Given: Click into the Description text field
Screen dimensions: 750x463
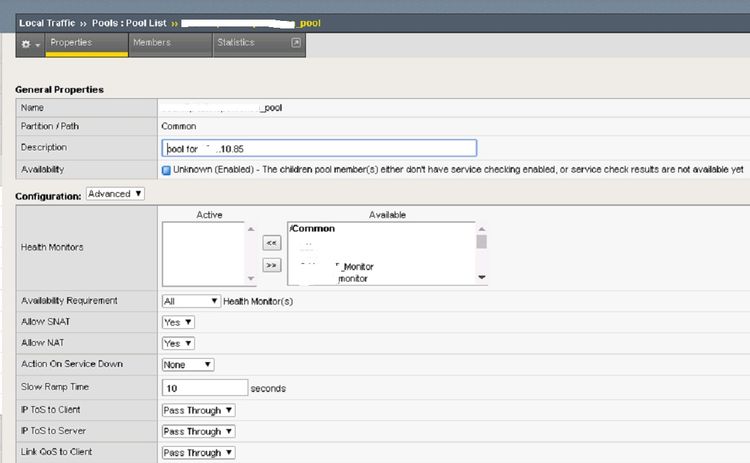Looking at the screenshot, I should [319, 148].
